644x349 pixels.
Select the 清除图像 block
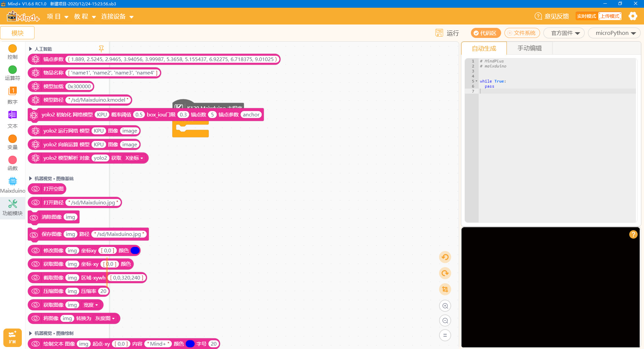(54, 217)
